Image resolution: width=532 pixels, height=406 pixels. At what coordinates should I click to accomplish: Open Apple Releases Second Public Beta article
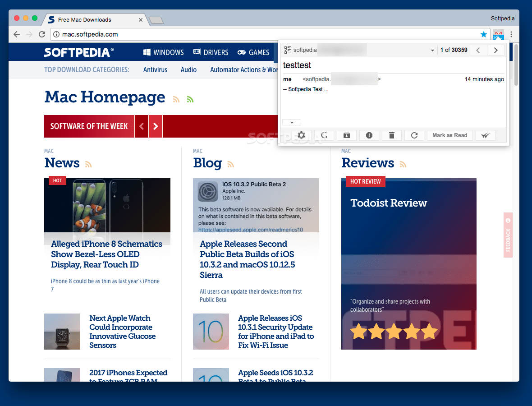[248, 259]
